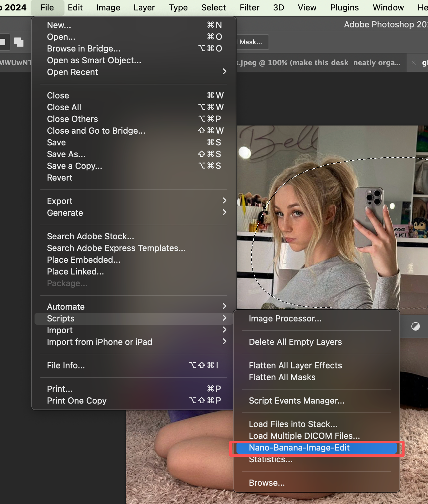Screen dimensions: 428x504
Task: Close the open File menu
Action: pos(47,7)
